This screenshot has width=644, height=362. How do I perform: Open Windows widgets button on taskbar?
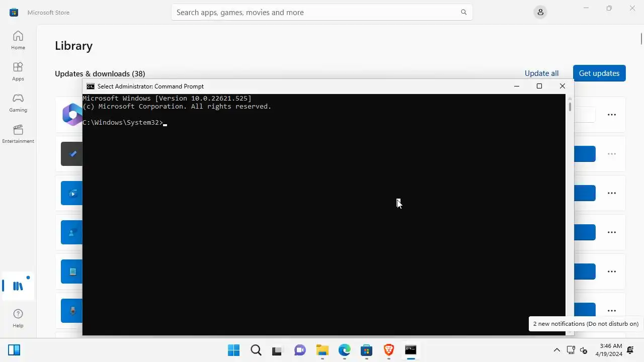tap(14, 350)
